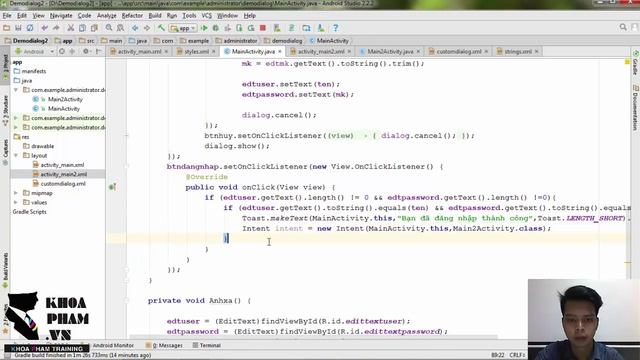Click the demodialog breadcrumb folder
The image size is (640, 360).
click(283, 41)
